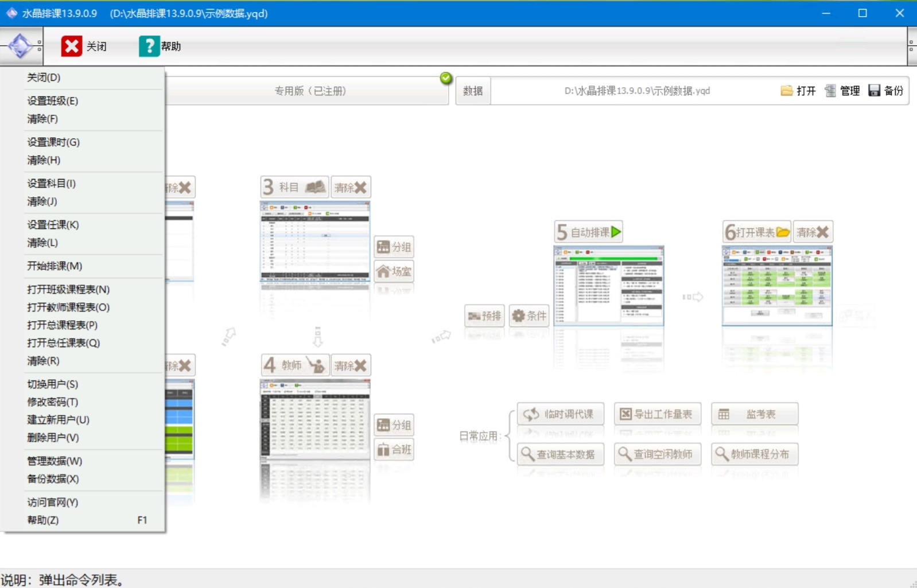The height and width of the screenshot is (588, 917).
Task: Click 分组 button beside the subjects thumbnail
Action: [394, 247]
